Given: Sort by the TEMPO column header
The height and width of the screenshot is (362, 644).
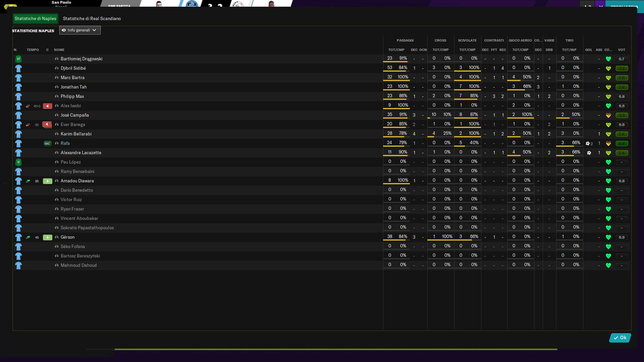Looking at the screenshot, I should [33, 50].
